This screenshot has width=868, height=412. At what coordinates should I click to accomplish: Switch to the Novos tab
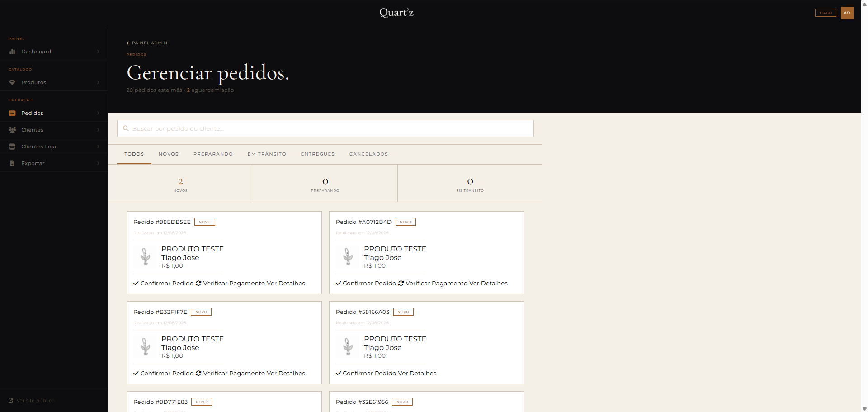coord(169,154)
